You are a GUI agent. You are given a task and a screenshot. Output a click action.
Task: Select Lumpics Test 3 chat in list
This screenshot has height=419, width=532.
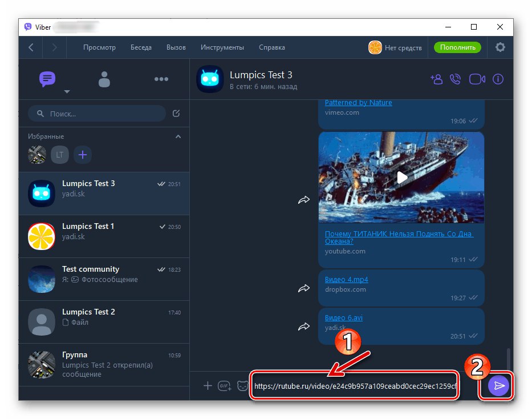tap(104, 194)
